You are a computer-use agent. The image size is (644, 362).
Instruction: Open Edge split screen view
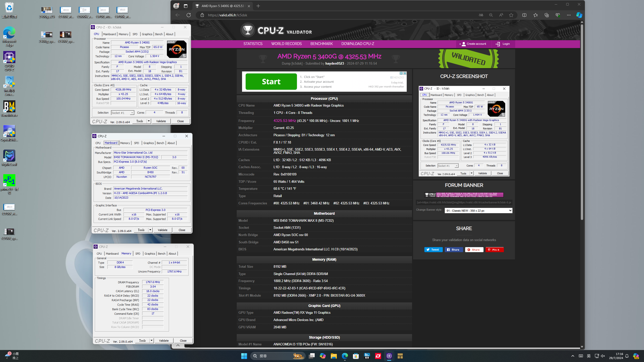[x=524, y=15]
